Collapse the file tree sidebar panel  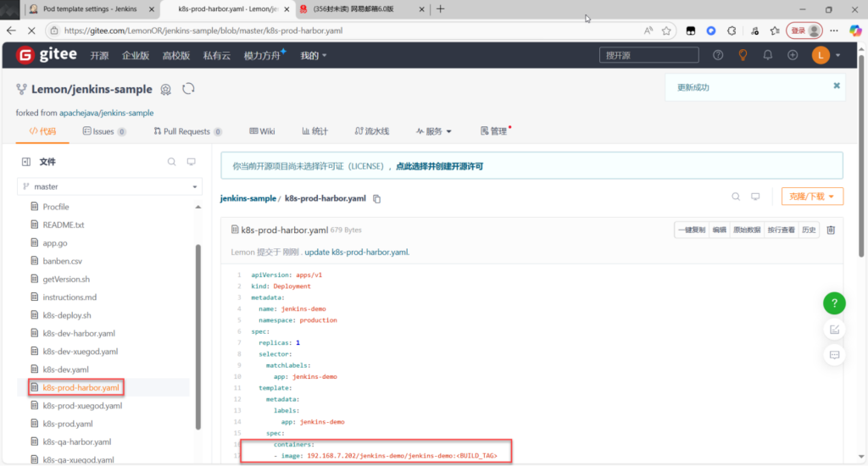point(26,162)
